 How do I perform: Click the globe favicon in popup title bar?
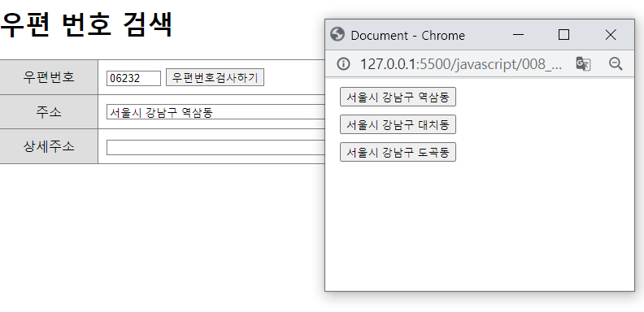pos(337,35)
